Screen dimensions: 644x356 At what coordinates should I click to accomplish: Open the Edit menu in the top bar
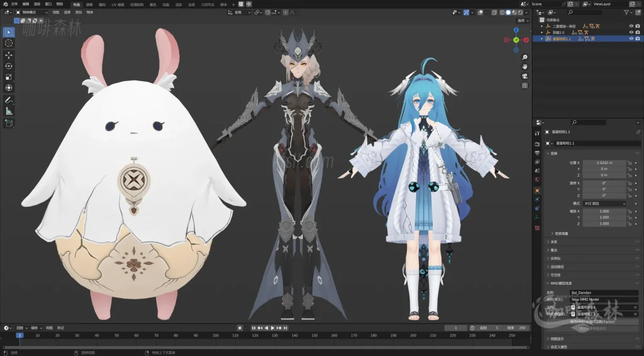[x=25, y=4]
